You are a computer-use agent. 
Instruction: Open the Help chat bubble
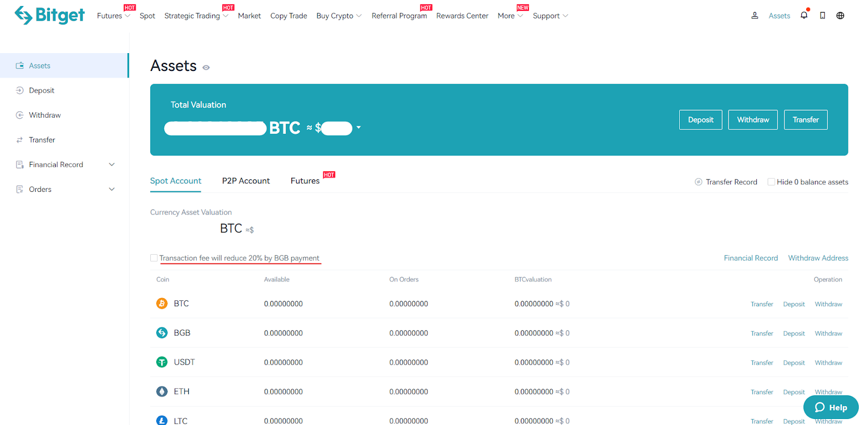coord(831,407)
